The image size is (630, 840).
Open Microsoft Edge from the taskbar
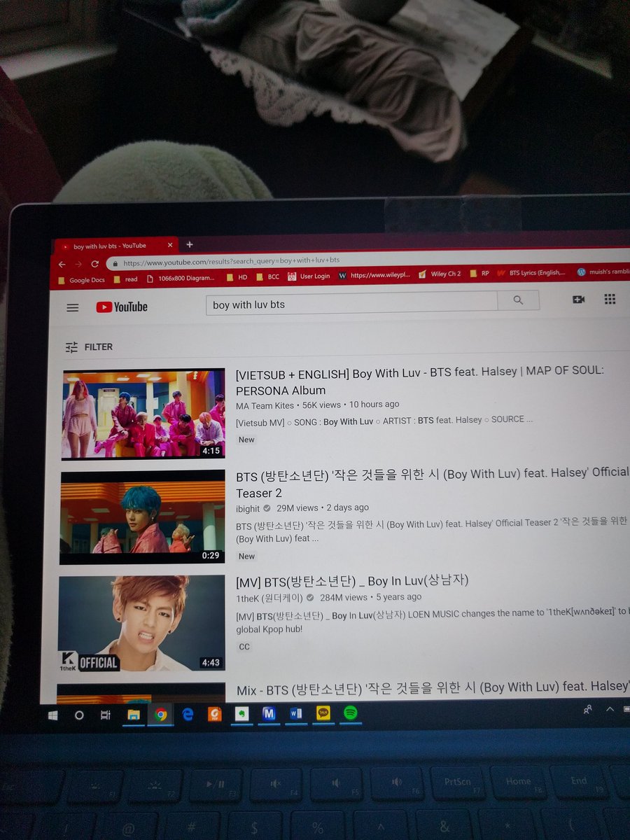pyautogui.click(x=188, y=714)
